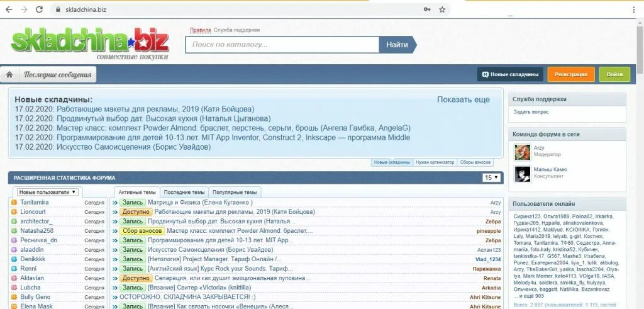Click user icon next to Tanitamira
This screenshot has width=644, height=309.
point(14,203)
